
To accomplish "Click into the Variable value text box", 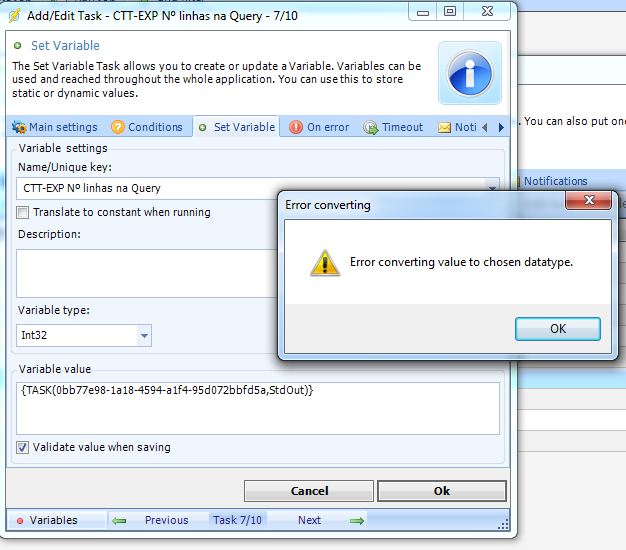I will pyautogui.click(x=258, y=409).
